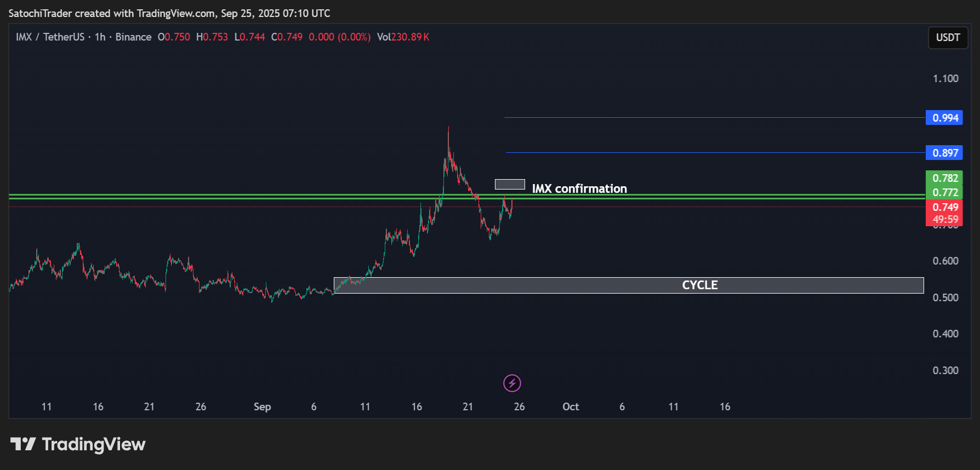Click the L0.744 low value

click(x=249, y=37)
